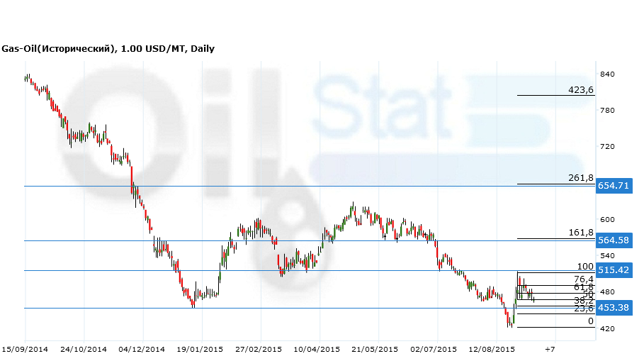Click the 654.71 blue price tag
Image resolution: width=644 pixels, height=361 pixels.
(x=614, y=186)
